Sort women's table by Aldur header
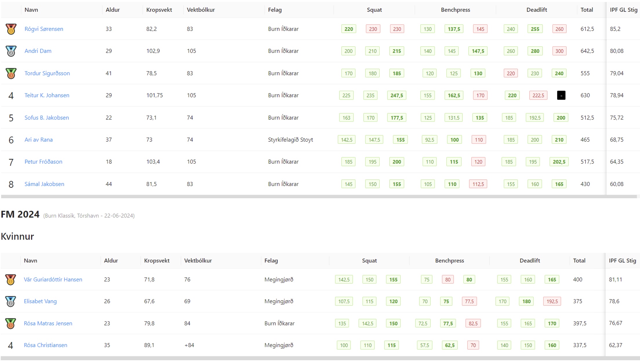 pos(111,261)
